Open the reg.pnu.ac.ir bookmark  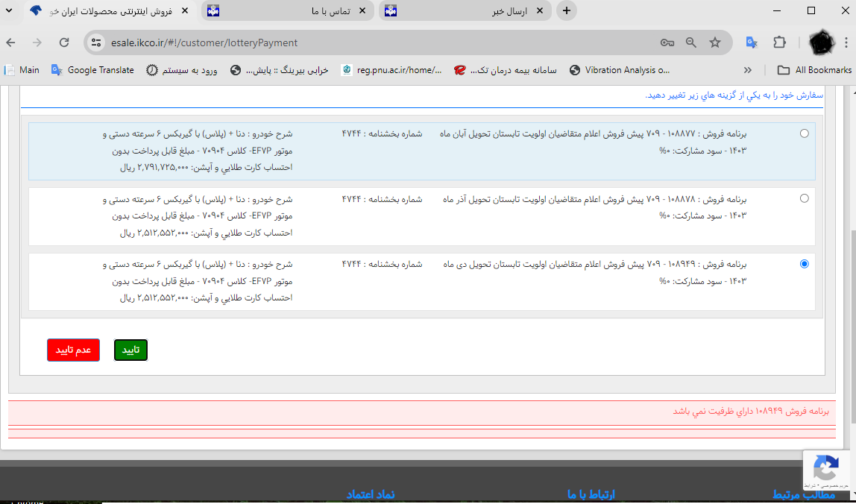391,70
